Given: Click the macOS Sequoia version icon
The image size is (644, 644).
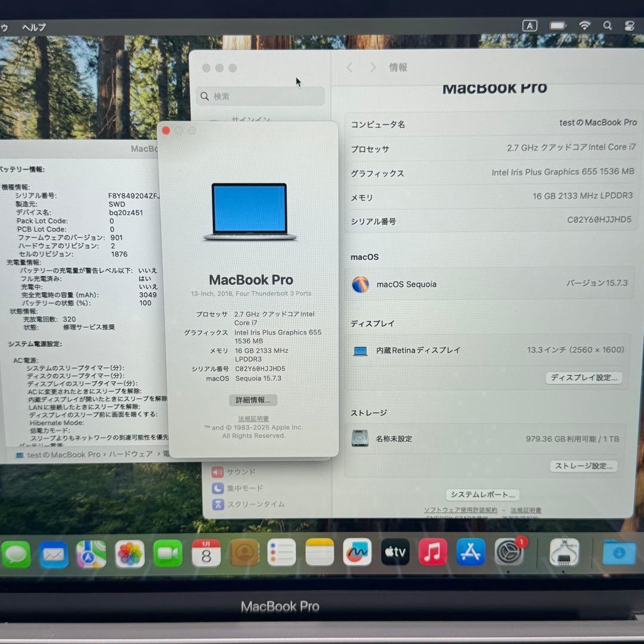Looking at the screenshot, I should (x=360, y=285).
